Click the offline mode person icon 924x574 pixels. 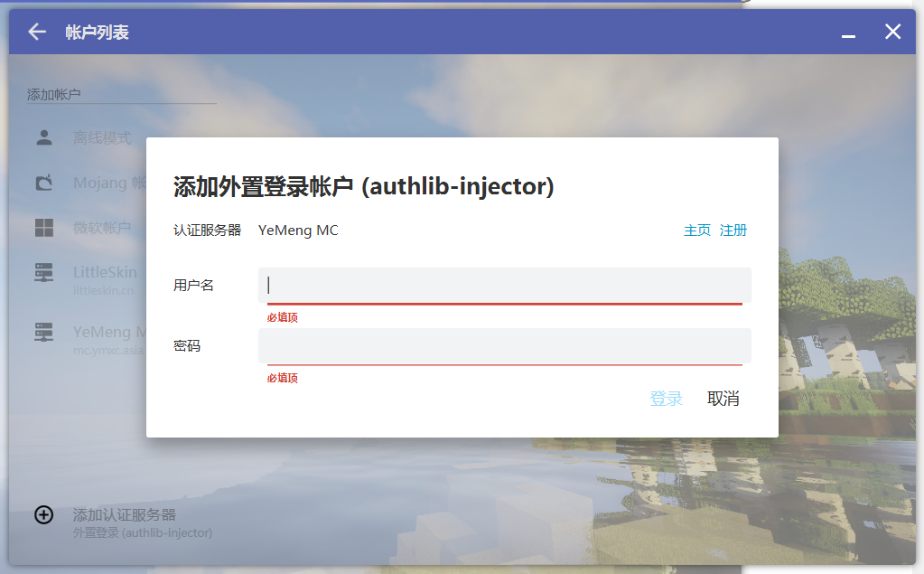pos(43,138)
